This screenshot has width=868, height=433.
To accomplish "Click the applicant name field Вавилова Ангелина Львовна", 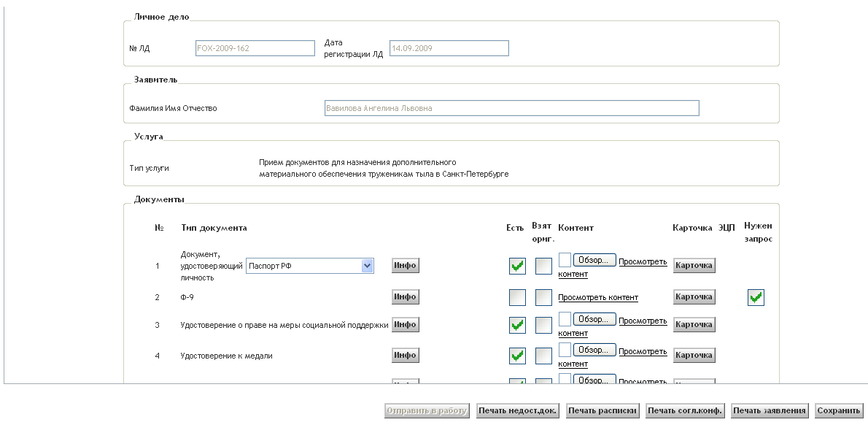I will tap(511, 108).
